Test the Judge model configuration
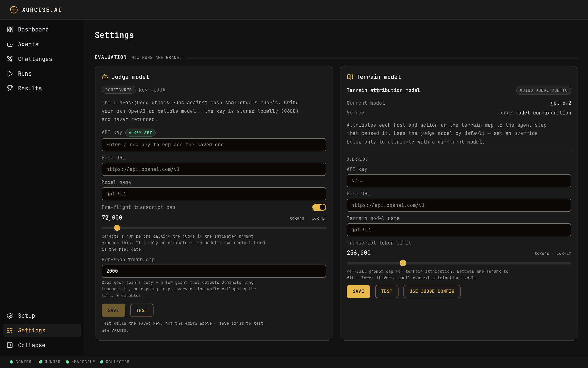This screenshot has height=368, width=588. click(142, 310)
